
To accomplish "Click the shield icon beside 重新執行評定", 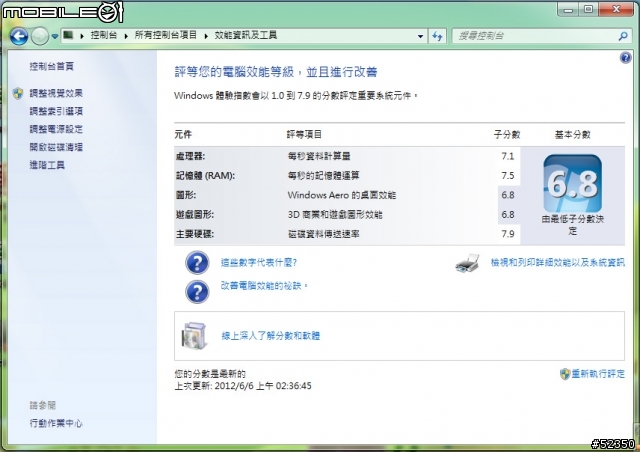I will tap(564, 374).
